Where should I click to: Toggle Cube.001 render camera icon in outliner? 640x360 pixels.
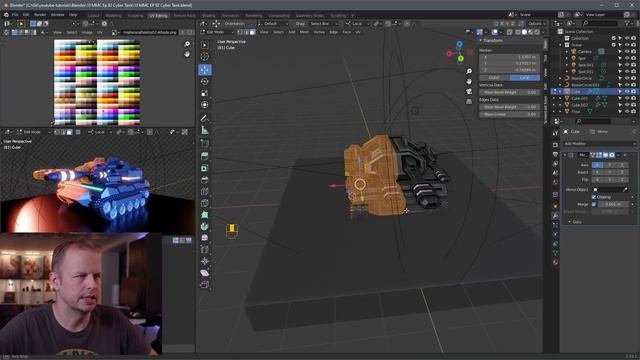pyautogui.click(x=633, y=98)
